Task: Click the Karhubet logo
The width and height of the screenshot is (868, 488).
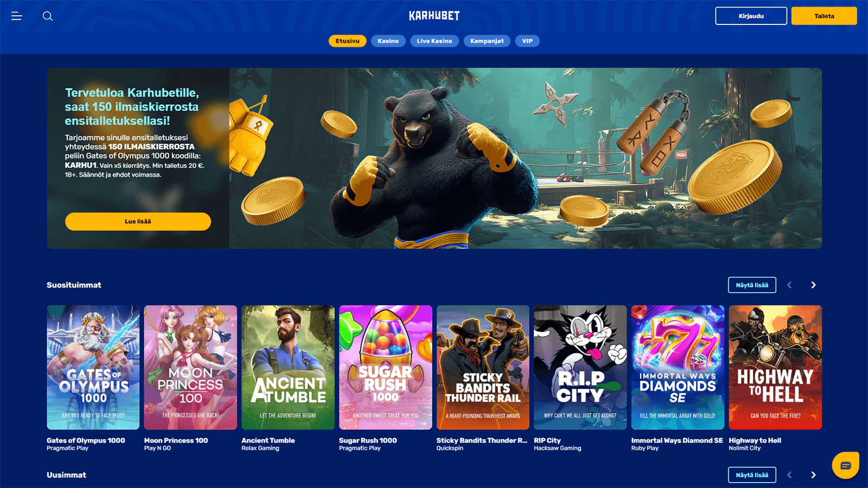Action: (434, 16)
